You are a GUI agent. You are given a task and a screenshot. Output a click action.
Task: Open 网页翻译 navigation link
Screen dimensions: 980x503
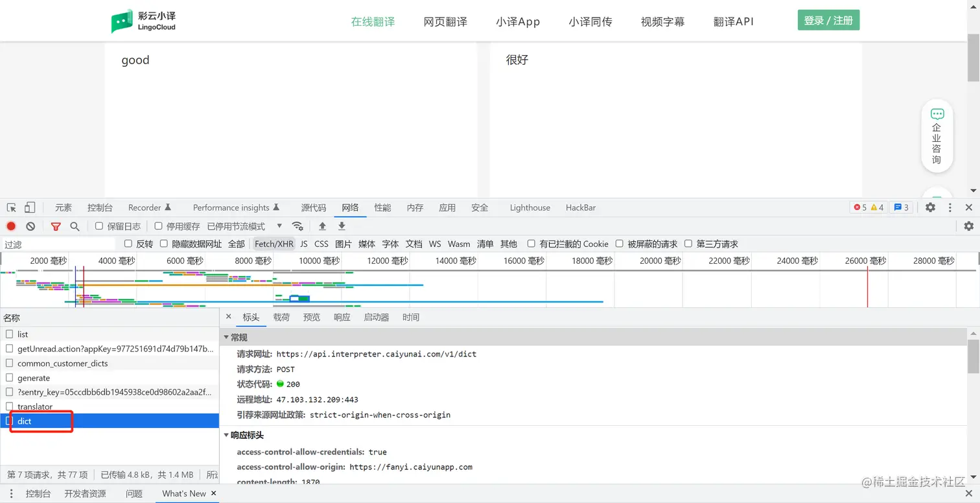click(x=445, y=21)
